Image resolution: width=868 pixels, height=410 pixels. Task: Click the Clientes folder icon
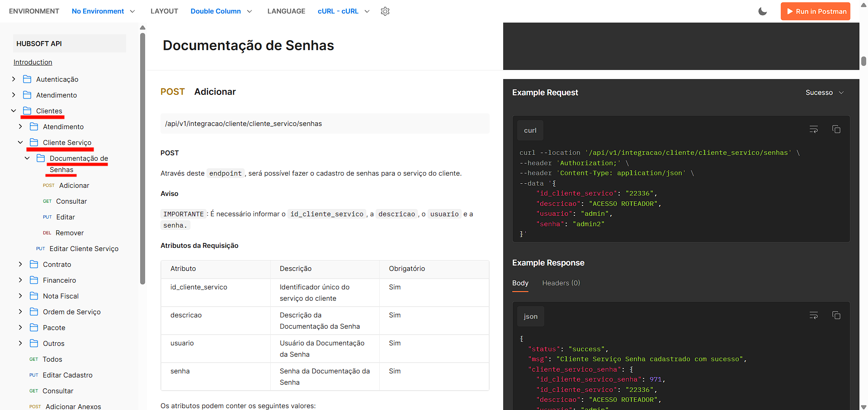(x=27, y=111)
